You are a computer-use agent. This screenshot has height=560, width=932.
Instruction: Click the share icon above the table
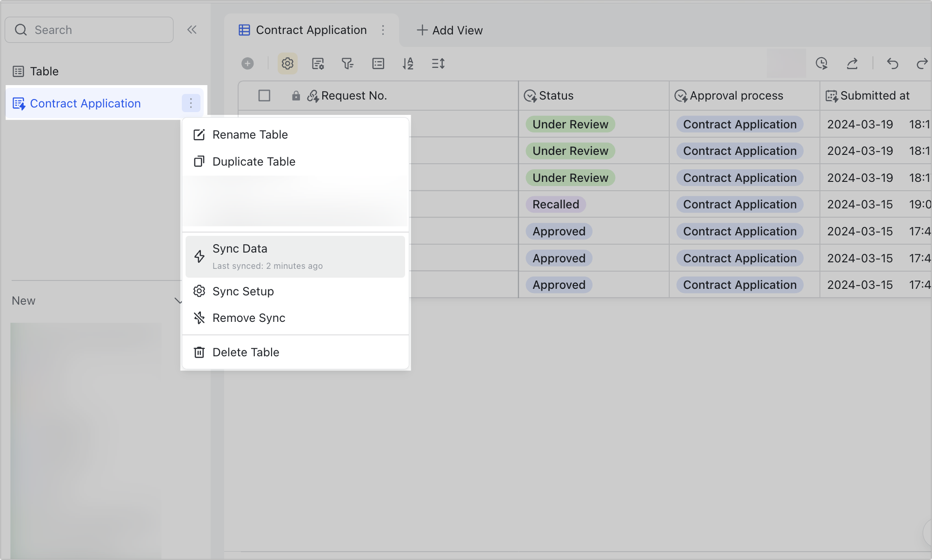click(852, 63)
